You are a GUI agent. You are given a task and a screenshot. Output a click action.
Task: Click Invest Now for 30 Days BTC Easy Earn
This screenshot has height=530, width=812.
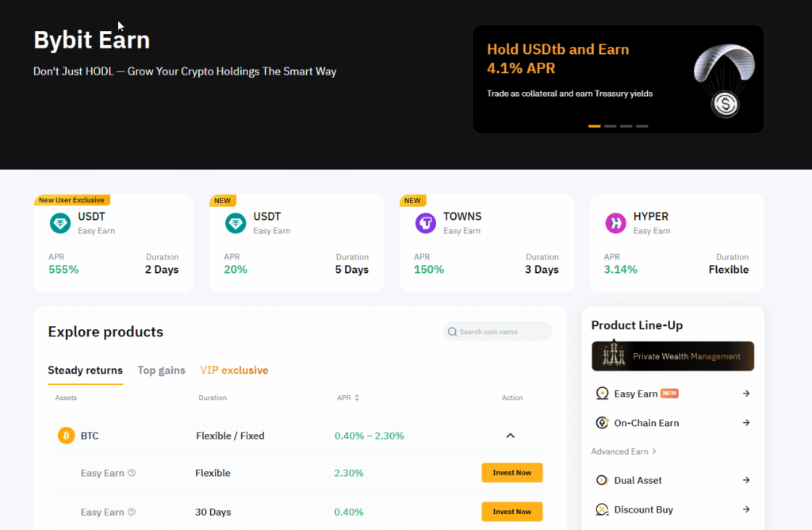511,512
